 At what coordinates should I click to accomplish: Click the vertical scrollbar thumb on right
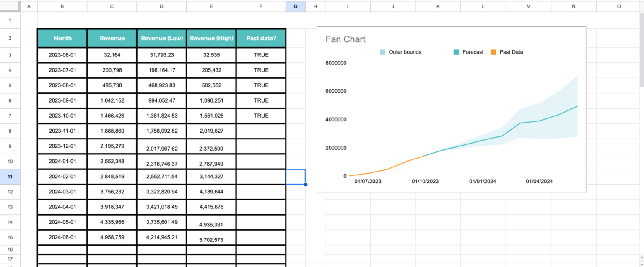tap(641, 50)
